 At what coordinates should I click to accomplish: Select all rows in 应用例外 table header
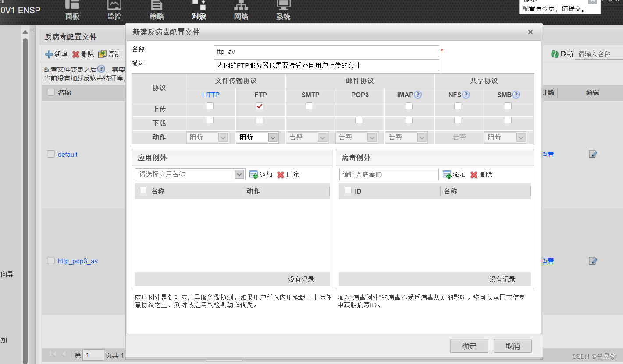pos(143,191)
